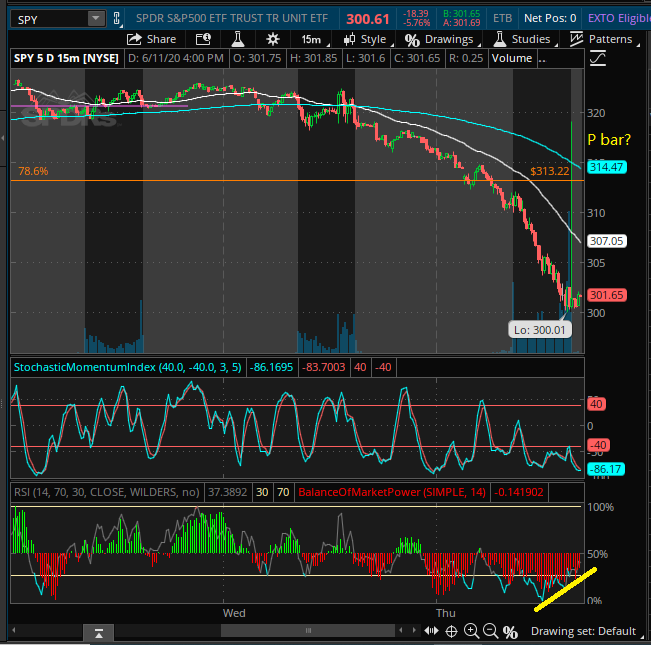
Task: Click the Share arrow icon
Action: pos(134,39)
